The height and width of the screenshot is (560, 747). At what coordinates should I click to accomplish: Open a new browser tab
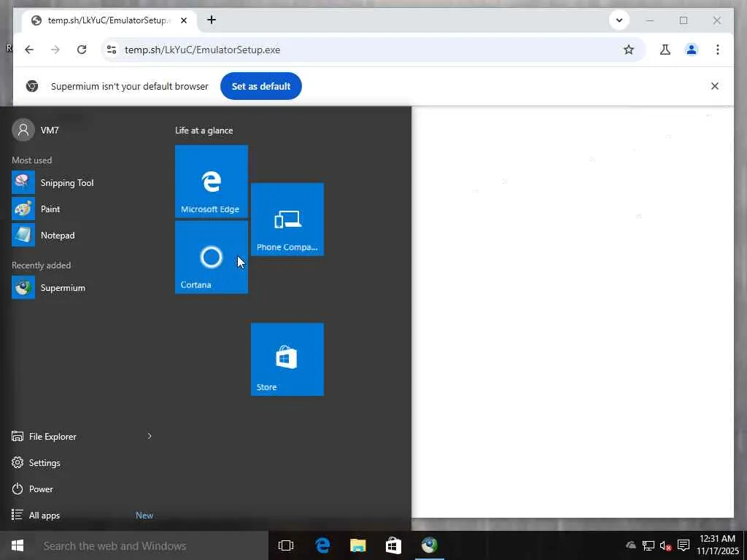tap(212, 20)
